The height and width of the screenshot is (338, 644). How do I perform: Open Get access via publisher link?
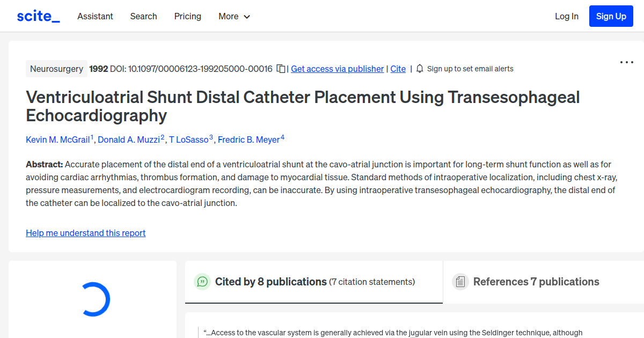click(x=337, y=69)
